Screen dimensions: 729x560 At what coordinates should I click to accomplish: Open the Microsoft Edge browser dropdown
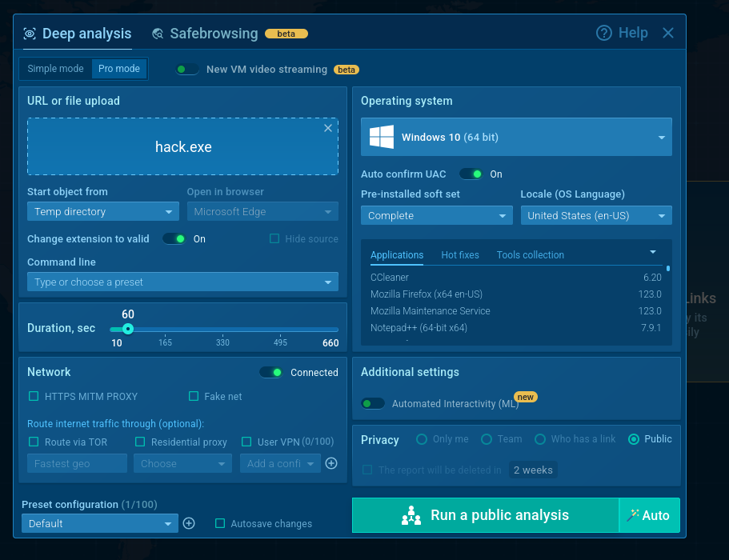point(262,211)
